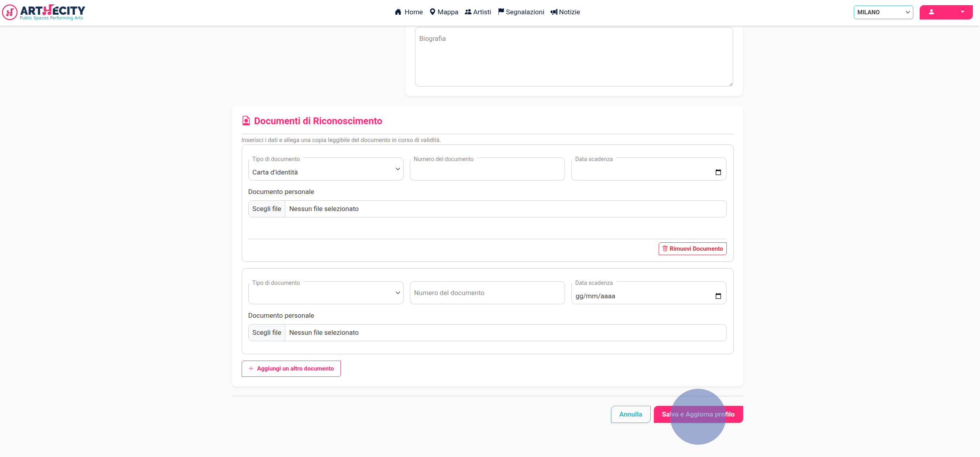Open the second Data scadenza calendar picker

718,296
